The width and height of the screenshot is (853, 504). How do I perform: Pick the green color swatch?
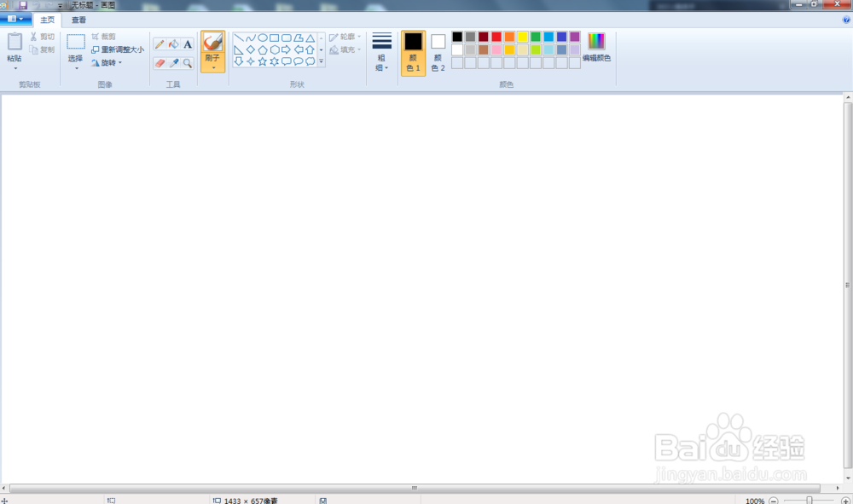(x=536, y=37)
